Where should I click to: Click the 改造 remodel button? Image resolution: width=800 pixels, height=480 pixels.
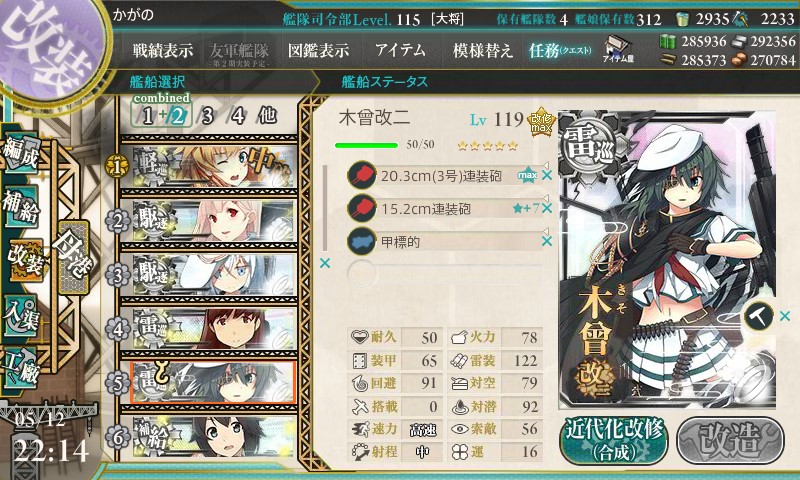coord(731,441)
